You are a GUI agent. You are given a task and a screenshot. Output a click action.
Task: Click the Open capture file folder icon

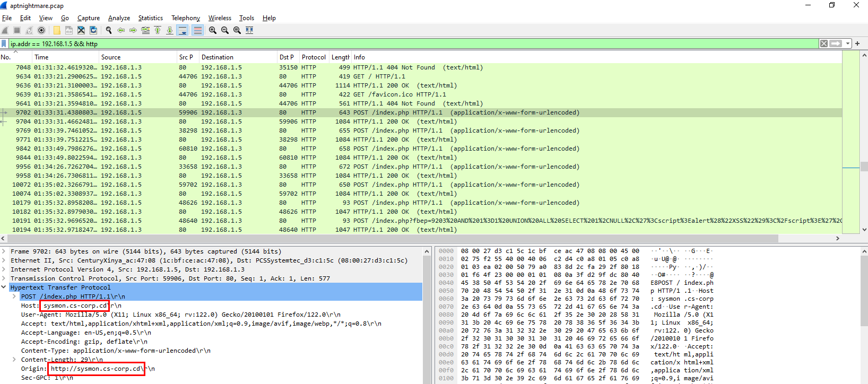click(56, 30)
